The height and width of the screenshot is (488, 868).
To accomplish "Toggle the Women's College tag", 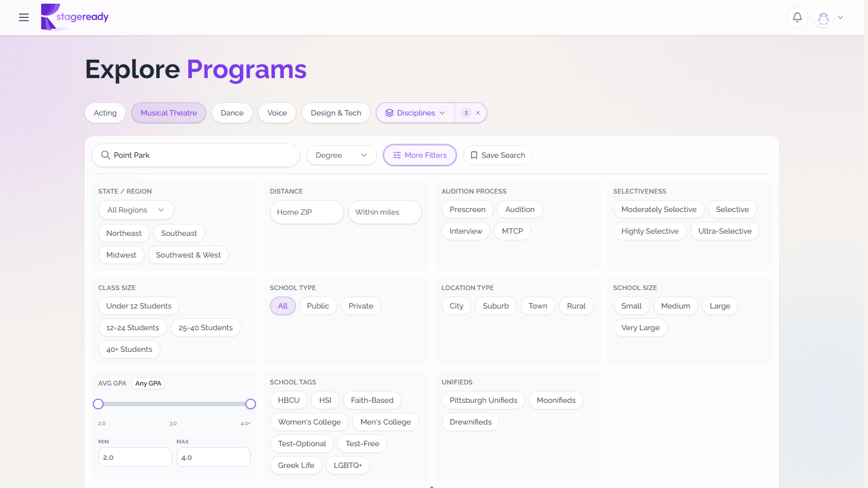I will tap(309, 422).
